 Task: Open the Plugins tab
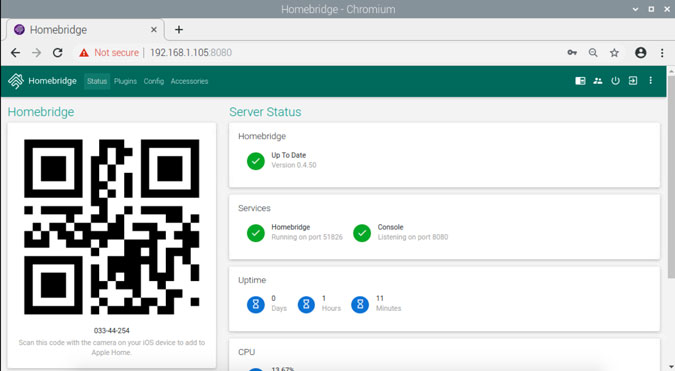(x=125, y=81)
